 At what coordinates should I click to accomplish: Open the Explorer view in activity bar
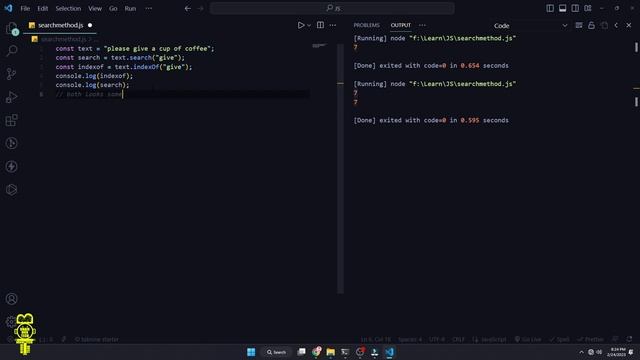tap(12, 28)
